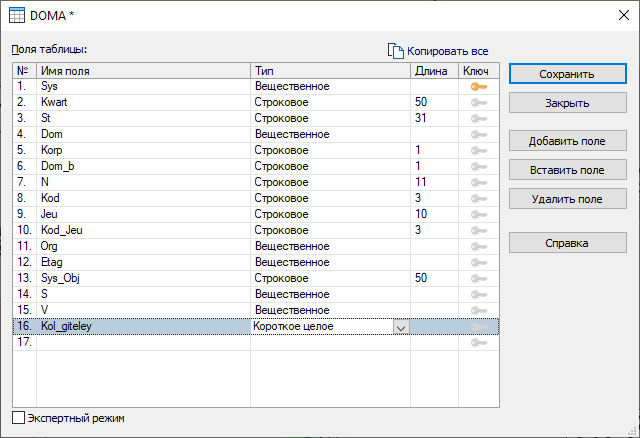Click the gold key icon for Sys

(478, 87)
